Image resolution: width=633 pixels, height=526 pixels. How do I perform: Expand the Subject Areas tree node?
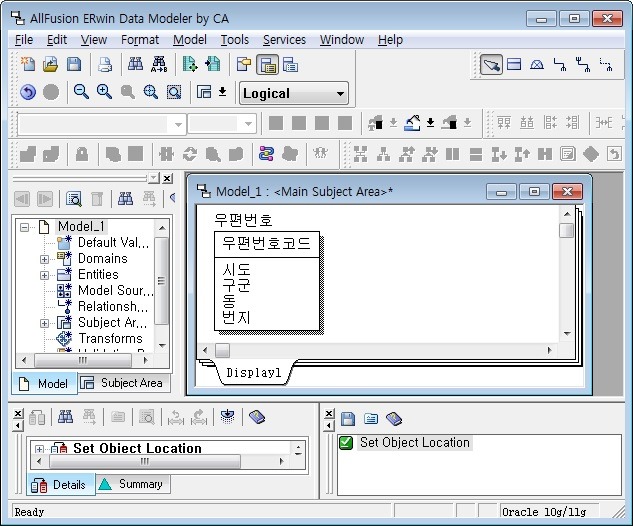point(44,323)
